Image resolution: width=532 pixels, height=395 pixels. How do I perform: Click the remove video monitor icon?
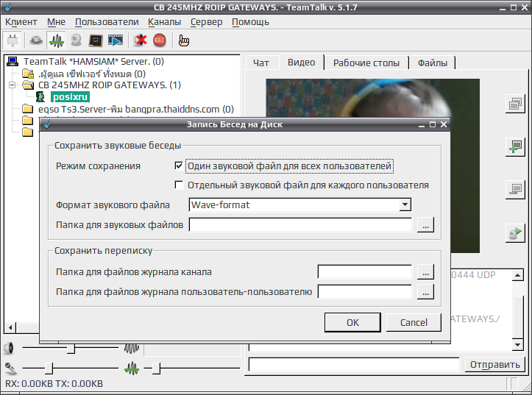coord(515,190)
